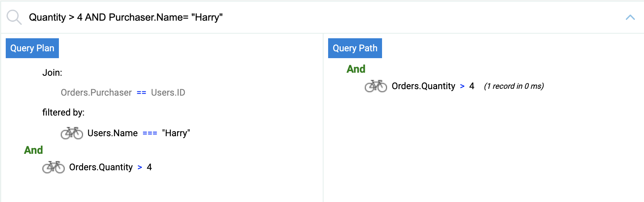Click the bicycle icon in the Query Path panel
Screen dimensions: 644x202
tap(376, 86)
